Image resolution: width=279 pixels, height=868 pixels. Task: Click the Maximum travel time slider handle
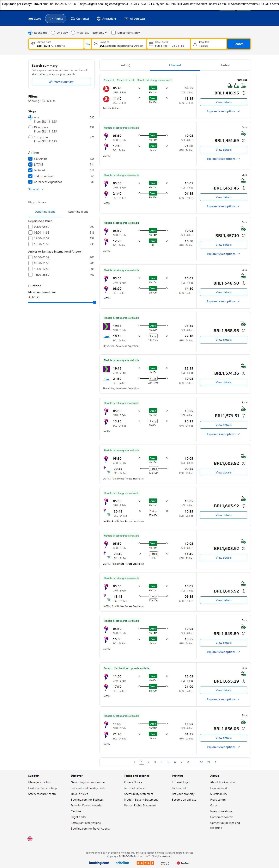click(x=95, y=302)
